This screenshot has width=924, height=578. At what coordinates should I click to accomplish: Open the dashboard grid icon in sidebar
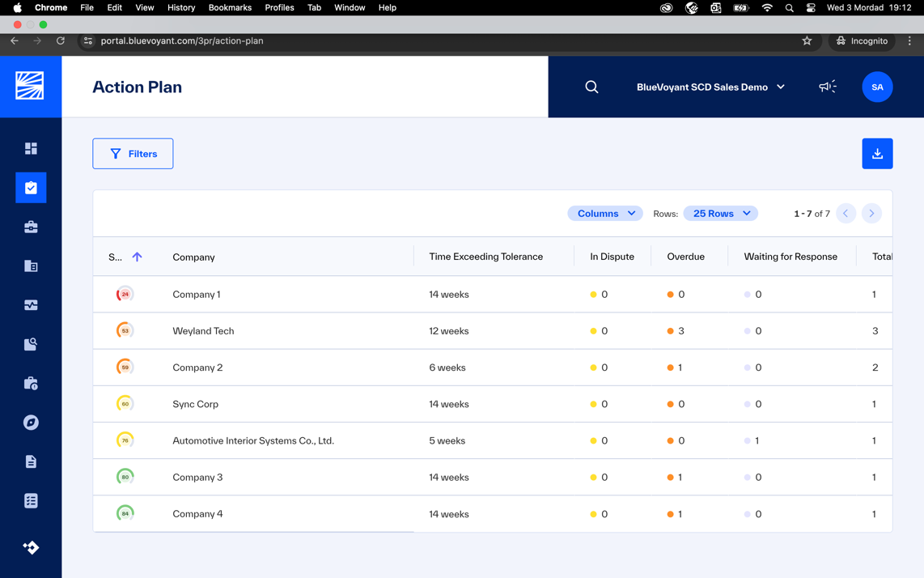pos(31,148)
